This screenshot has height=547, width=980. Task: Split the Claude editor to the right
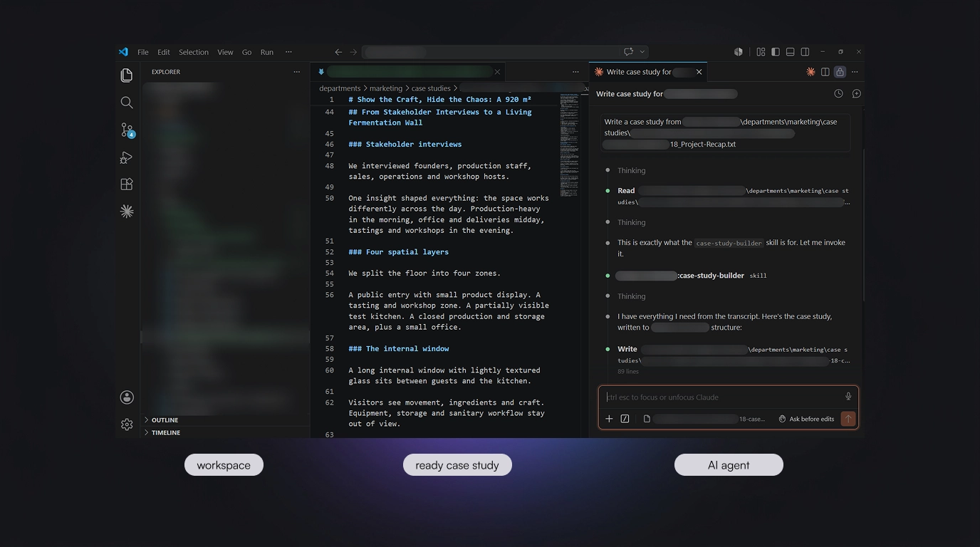pyautogui.click(x=825, y=72)
